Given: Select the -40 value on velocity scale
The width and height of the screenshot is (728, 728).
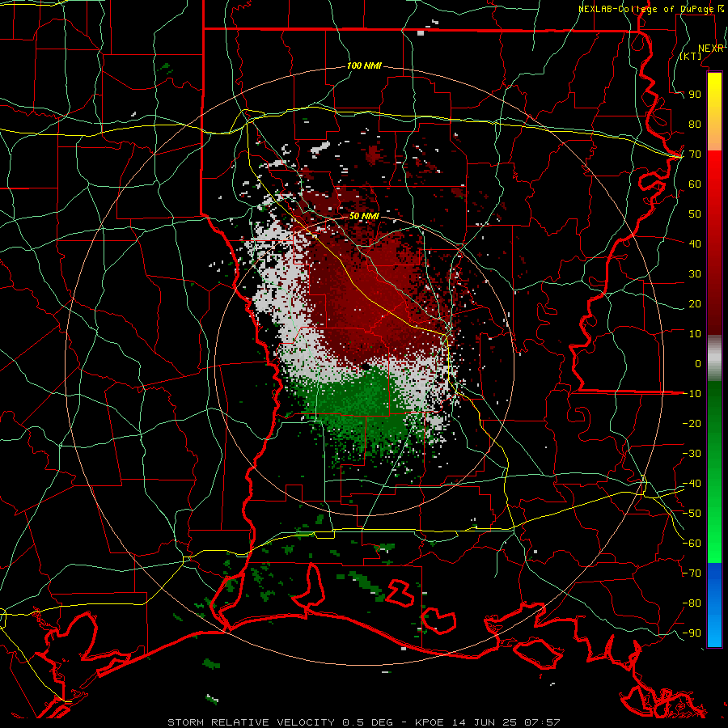Looking at the screenshot, I should click(x=692, y=484).
